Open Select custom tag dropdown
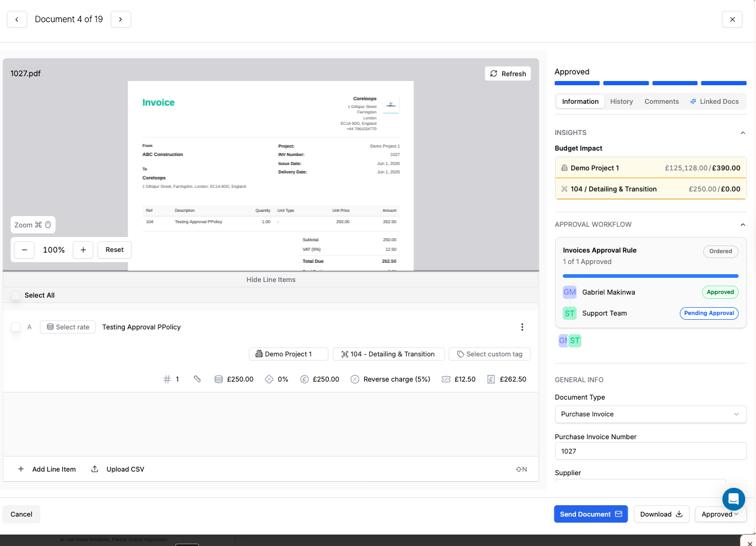The height and width of the screenshot is (546, 756). [x=490, y=354]
